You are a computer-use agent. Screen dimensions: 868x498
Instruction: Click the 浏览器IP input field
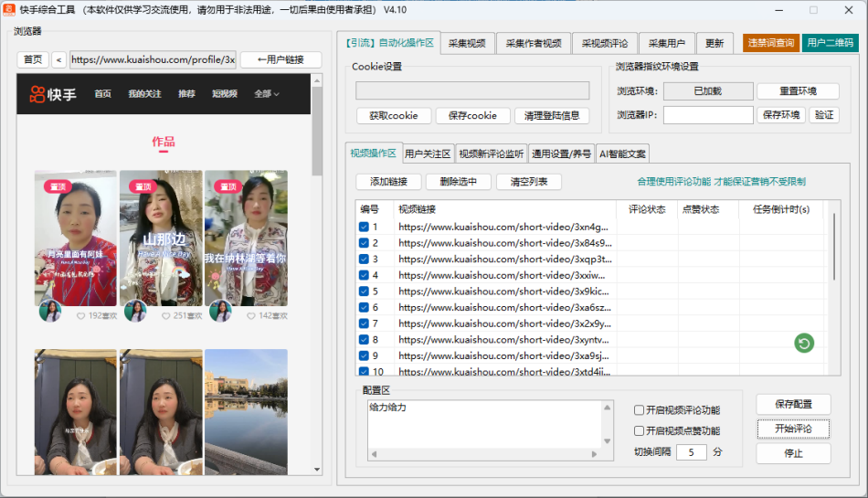tap(708, 115)
